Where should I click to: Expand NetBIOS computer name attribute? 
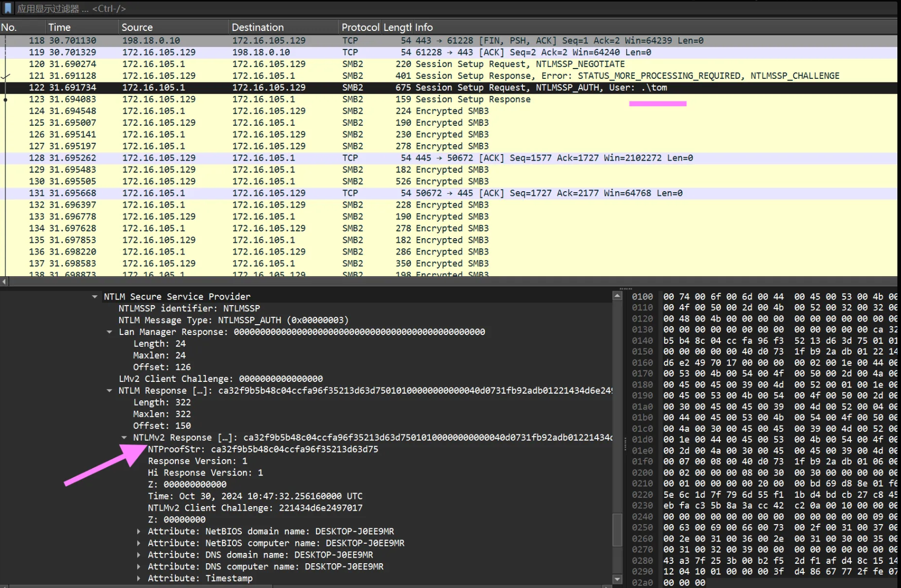pos(138,543)
